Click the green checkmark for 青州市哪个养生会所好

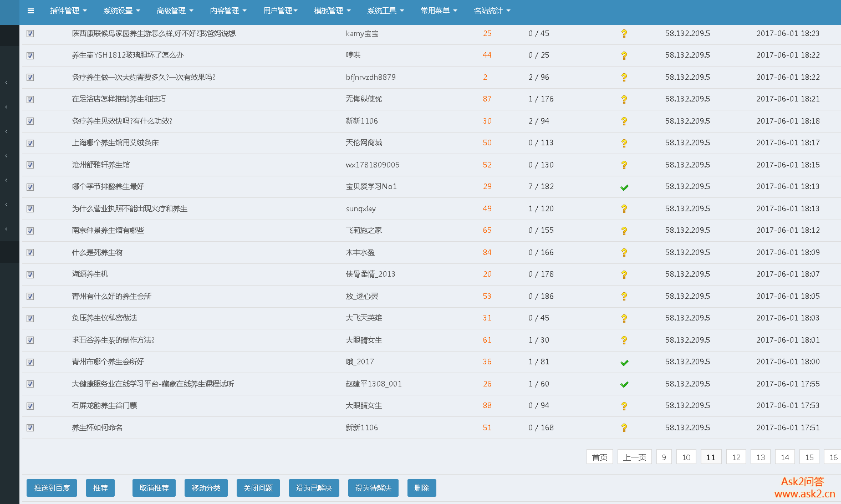[x=624, y=363]
